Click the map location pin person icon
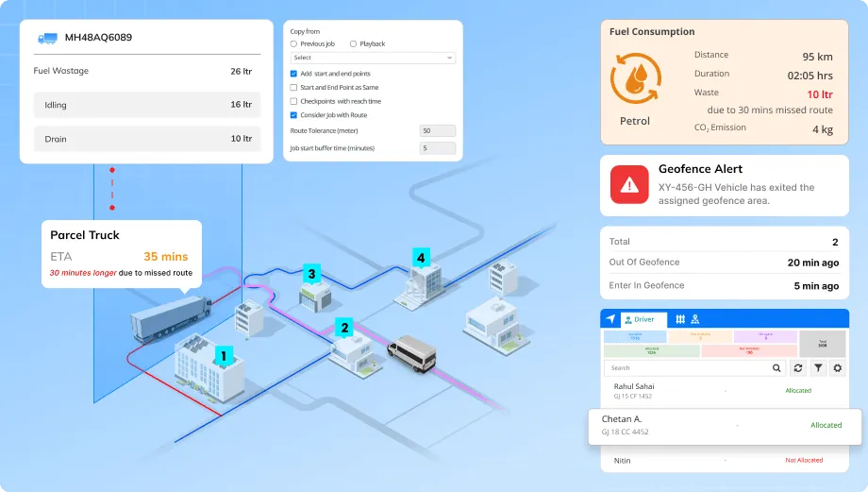868x492 pixels. coord(695,319)
